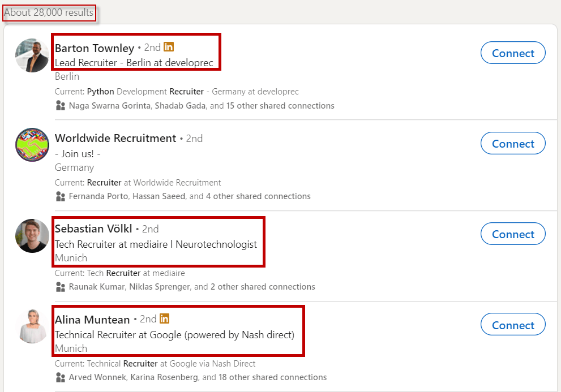Click shared connections icon in Worldwide Recruitment's row
Viewport: 561px width, 392px height.
[61, 196]
